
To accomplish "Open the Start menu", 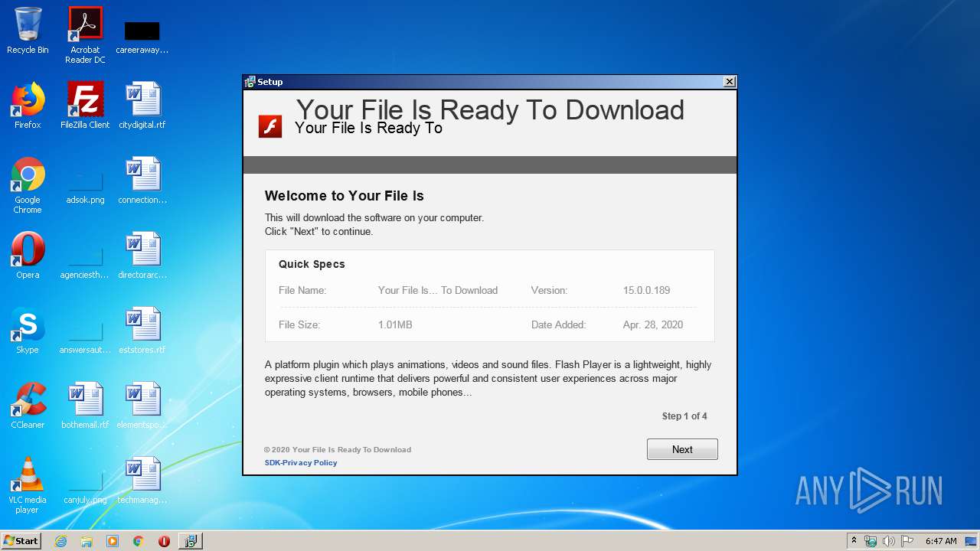I will coord(21,541).
